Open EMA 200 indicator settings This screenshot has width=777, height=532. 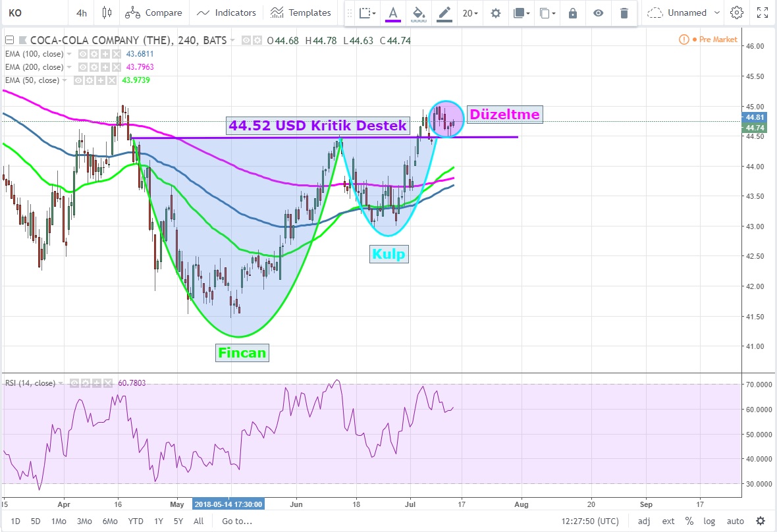(x=94, y=67)
